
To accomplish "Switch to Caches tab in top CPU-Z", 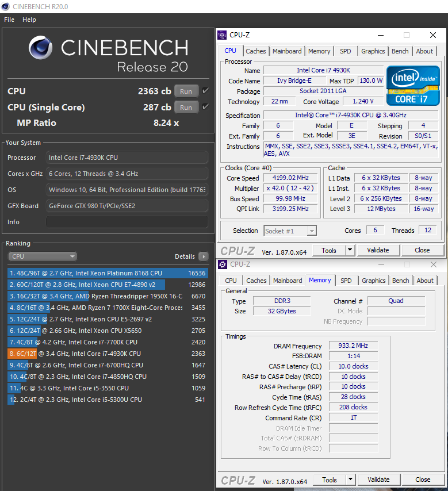I will click(256, 51).
